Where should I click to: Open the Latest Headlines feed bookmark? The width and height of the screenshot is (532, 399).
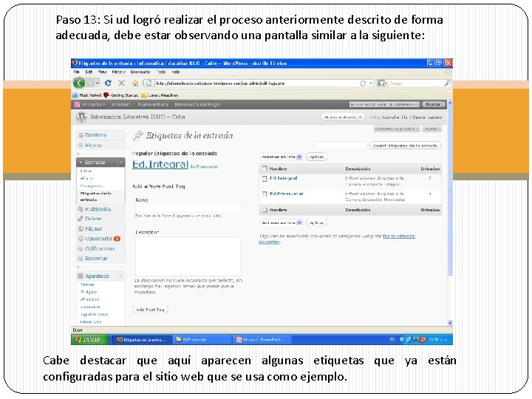pyautogui.click(x=160, y=95)
